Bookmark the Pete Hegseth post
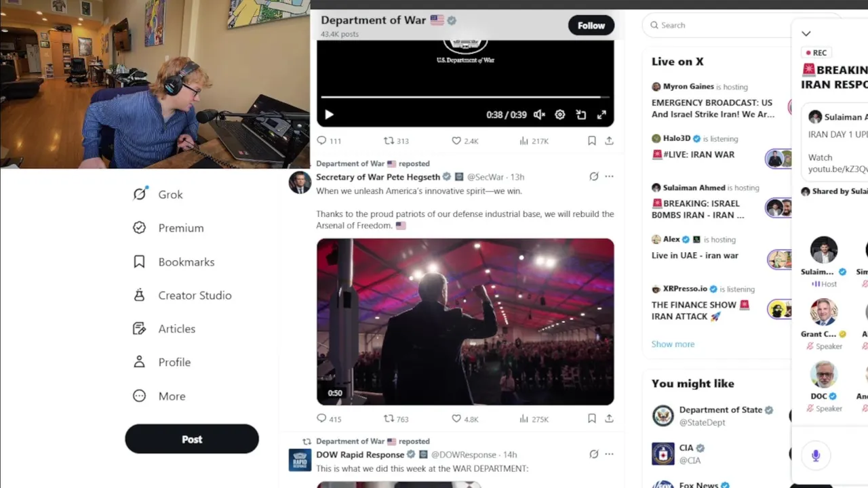This screenshot has width=868, height=488. (591, 419)
